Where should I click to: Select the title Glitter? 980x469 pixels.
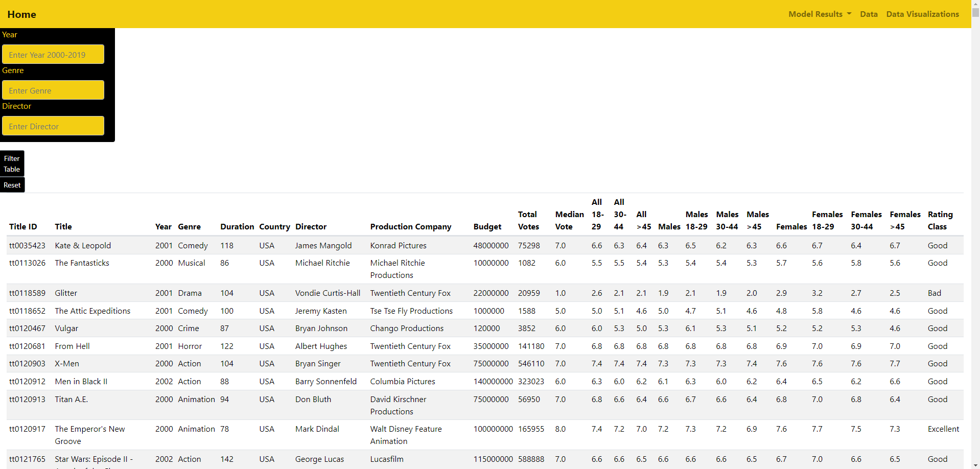point(66,293)
